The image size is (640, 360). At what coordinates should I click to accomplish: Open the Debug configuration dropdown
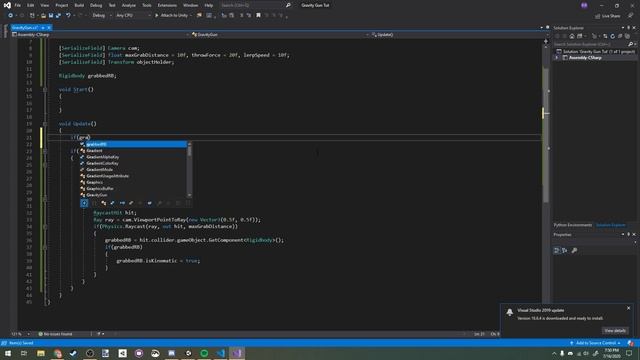coord(102,16)
